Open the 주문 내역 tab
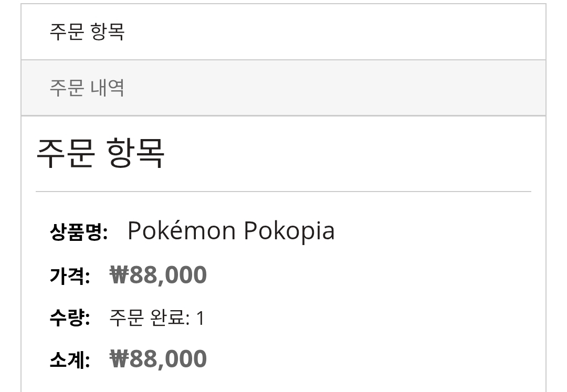Image resolution: width=567 pixels, height=392 pixels. tap(87, 88)
